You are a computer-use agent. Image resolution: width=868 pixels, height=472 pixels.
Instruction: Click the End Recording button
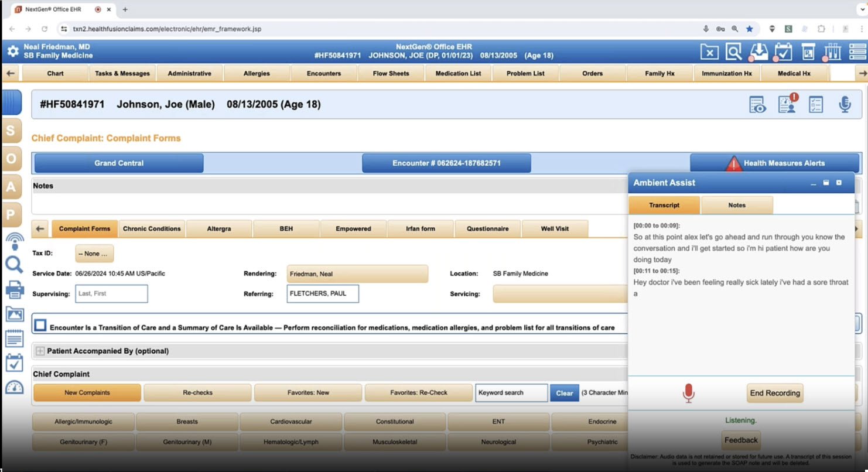click(774, 393)
